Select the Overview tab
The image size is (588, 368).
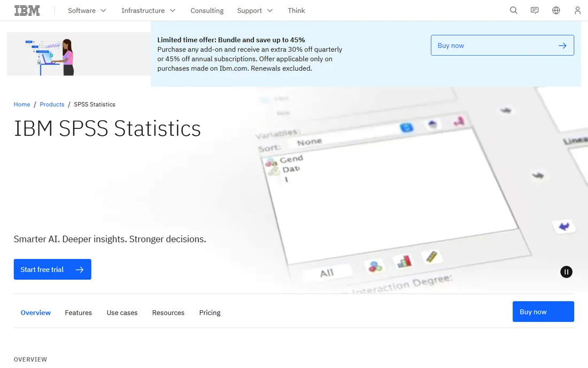click(x=36, y=312)
